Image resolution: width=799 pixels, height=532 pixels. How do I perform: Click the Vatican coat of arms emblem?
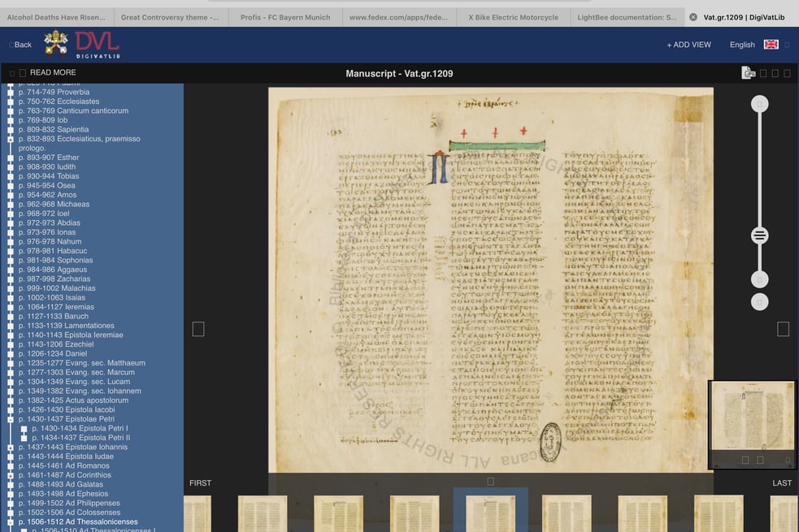(x=56, y=45)
